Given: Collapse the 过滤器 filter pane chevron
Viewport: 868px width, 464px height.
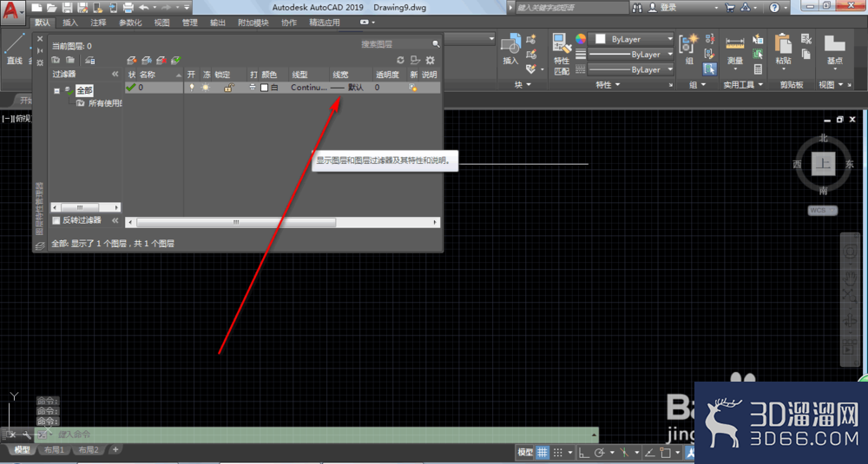Looking at the screenshot, I should 115,74.
